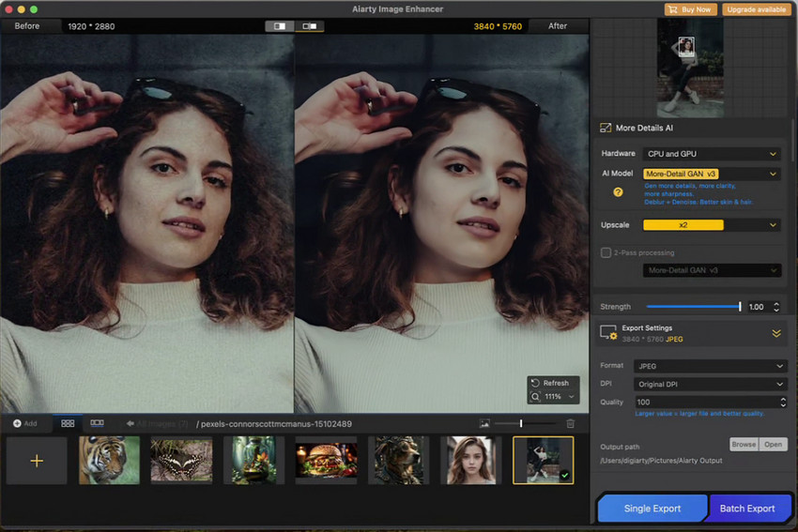798x532 pixels.
Task: Click the yellow AI Model help question icon
Action: coord(618,192)
